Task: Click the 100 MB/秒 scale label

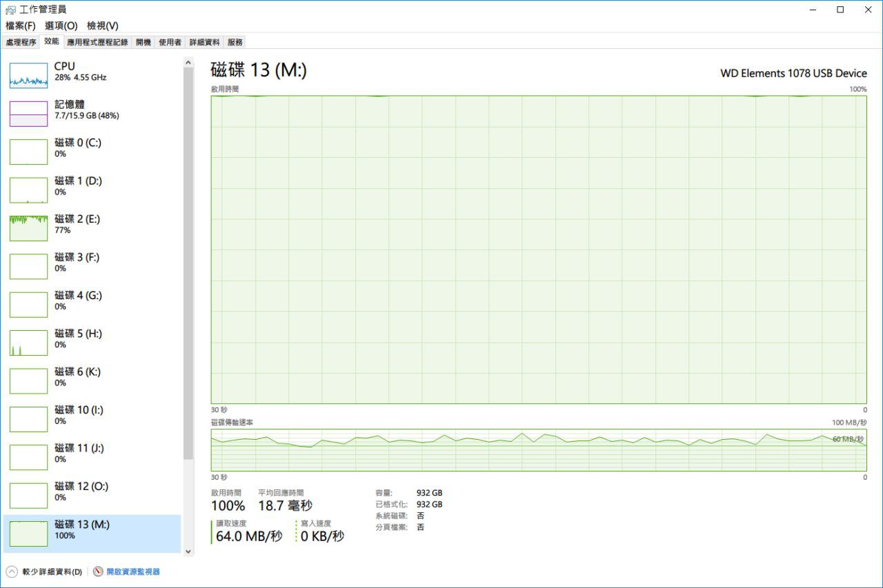Action: tap(849, 422)
